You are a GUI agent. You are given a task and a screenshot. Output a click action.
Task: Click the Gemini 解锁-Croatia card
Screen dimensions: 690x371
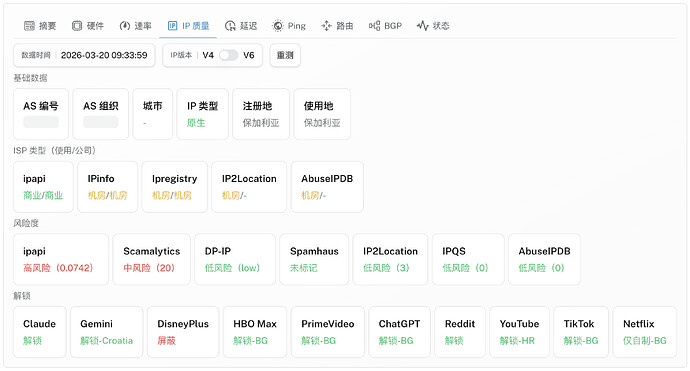(106, 332)
